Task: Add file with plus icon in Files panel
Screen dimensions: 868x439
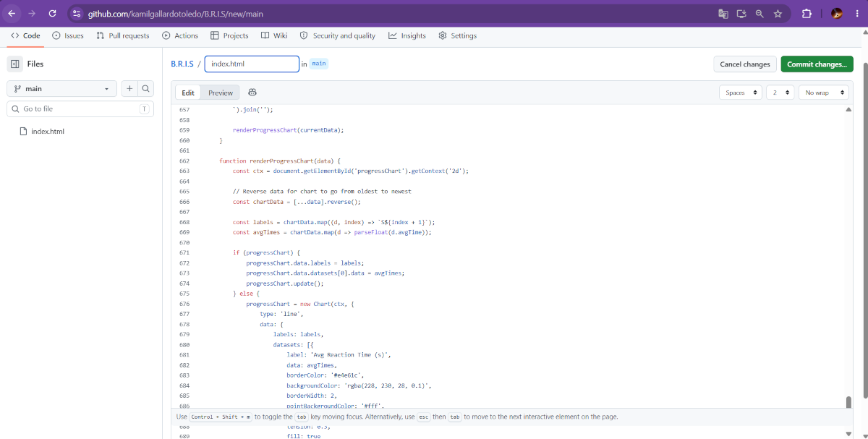Action: pos(129,88)
